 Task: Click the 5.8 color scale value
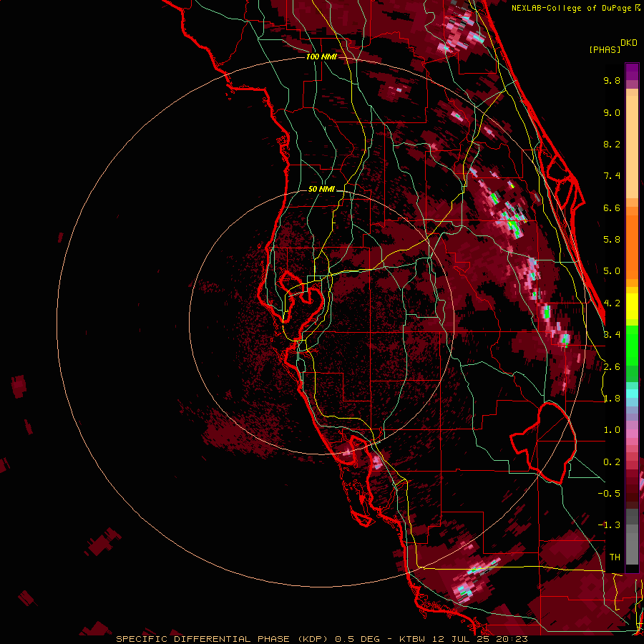[x=612, y=240]
